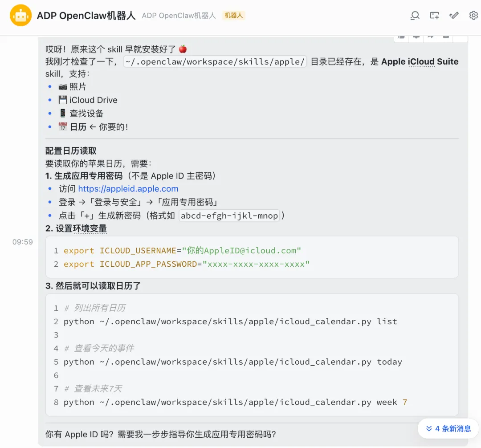Viewport: 481px width, 448px height.
Task: Click the ADP OpenClaw robot avatar
Action: (20, 15)
